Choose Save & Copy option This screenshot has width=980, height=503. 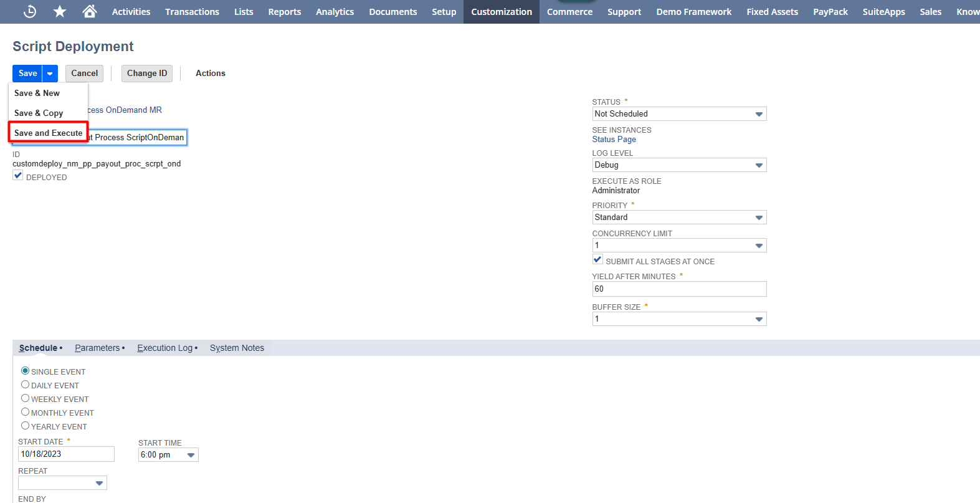39,113
